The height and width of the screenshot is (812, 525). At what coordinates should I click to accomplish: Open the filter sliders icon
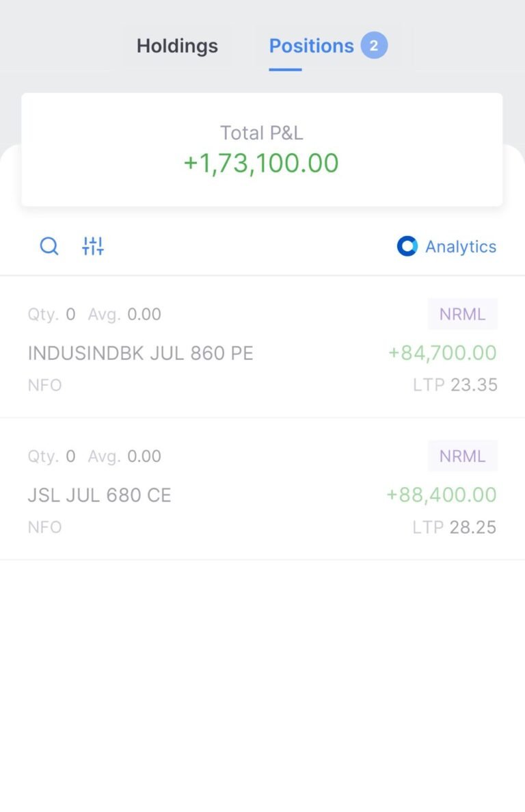tap(93, 246)
